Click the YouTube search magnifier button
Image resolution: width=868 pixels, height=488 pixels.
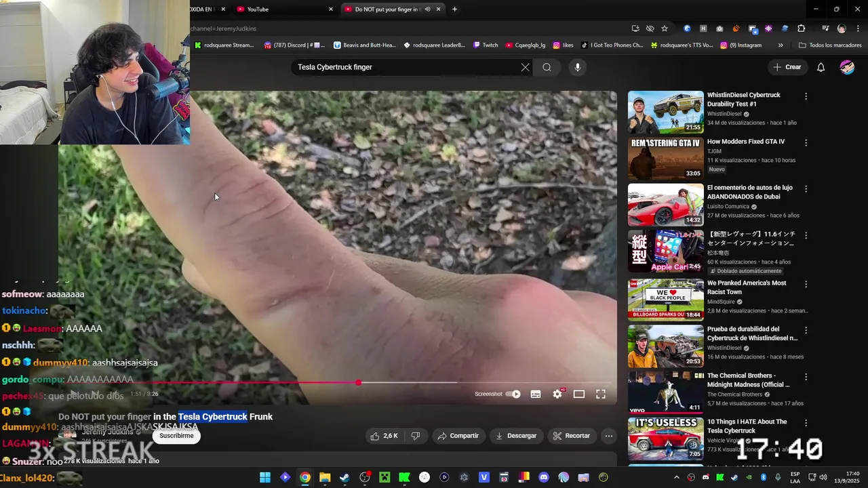point(547,67)
